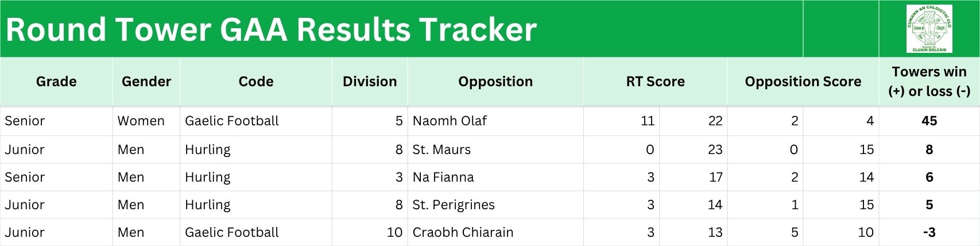This screenshot has width=980, height=246.
Task: Select the Grade column header
Action: coord(56,82)
